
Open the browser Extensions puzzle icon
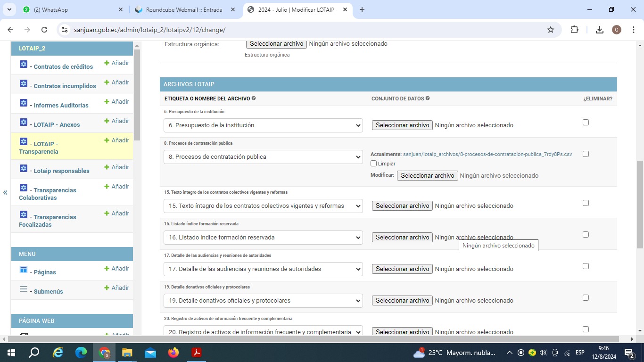[x=574, y=30]
